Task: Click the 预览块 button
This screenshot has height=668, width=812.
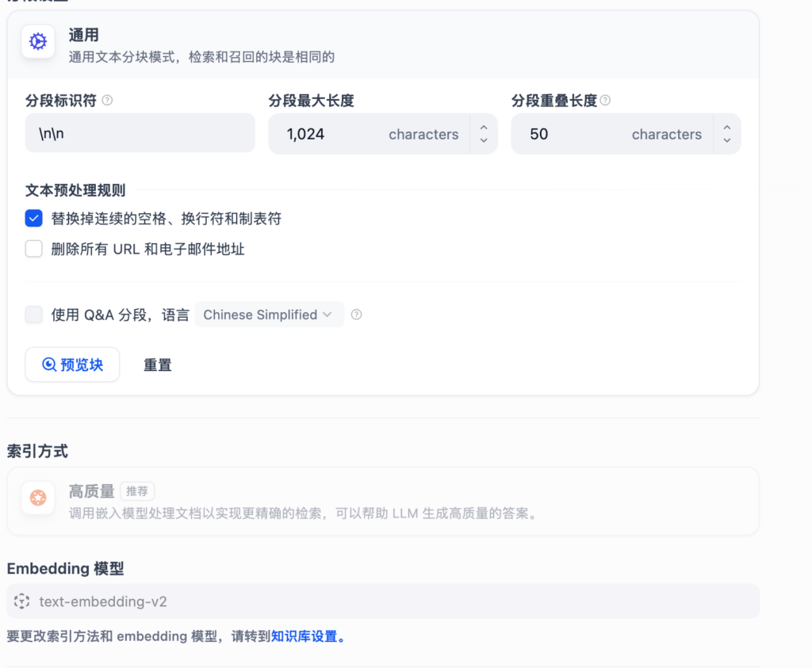Action: 72,365
